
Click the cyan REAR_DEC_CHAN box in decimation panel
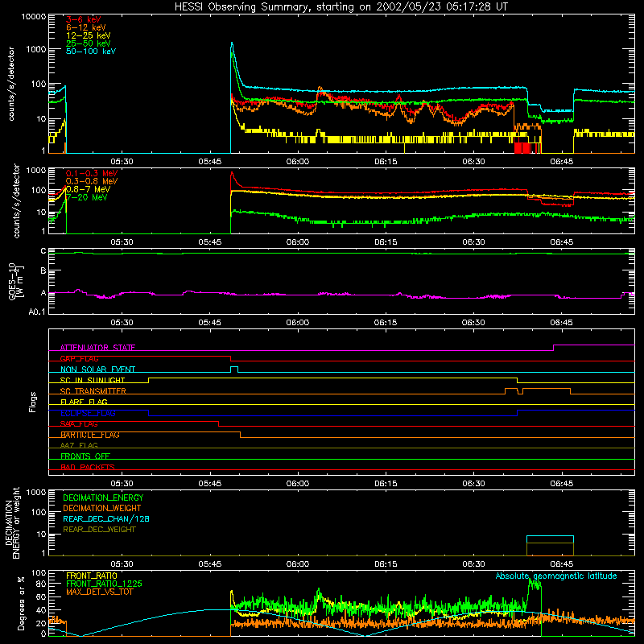pyautogui.click(x=550, y=539)
